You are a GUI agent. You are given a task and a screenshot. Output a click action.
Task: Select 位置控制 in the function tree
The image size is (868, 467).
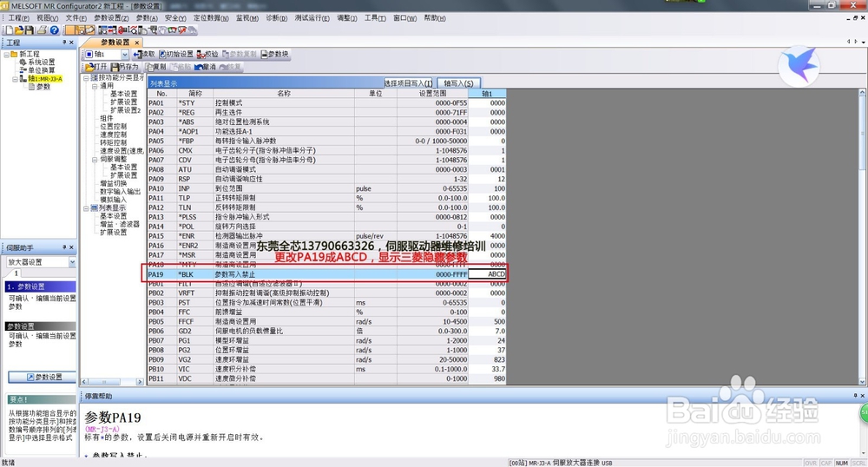[114, 127]
